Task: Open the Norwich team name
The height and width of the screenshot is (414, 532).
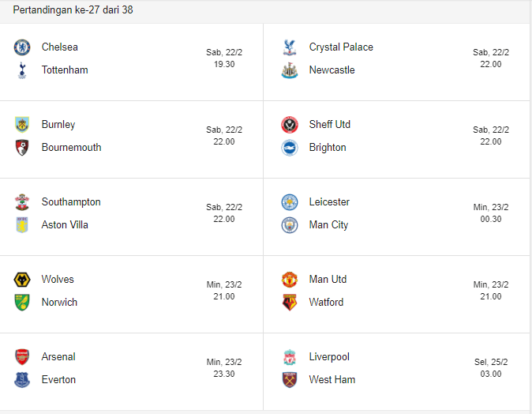Action: pos(59,302)
